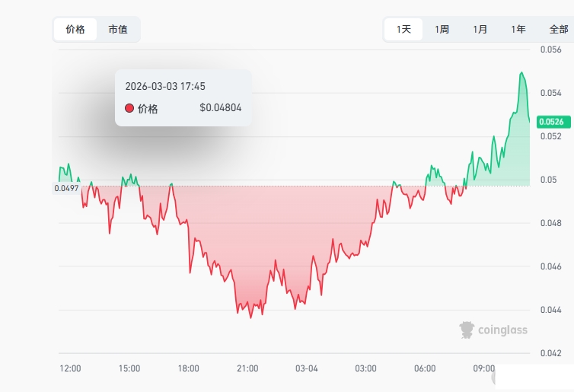The height and width of the screenshot is (392, 574).
Task: Click the 03-04 date axis label
Action: tap(306, 368)
